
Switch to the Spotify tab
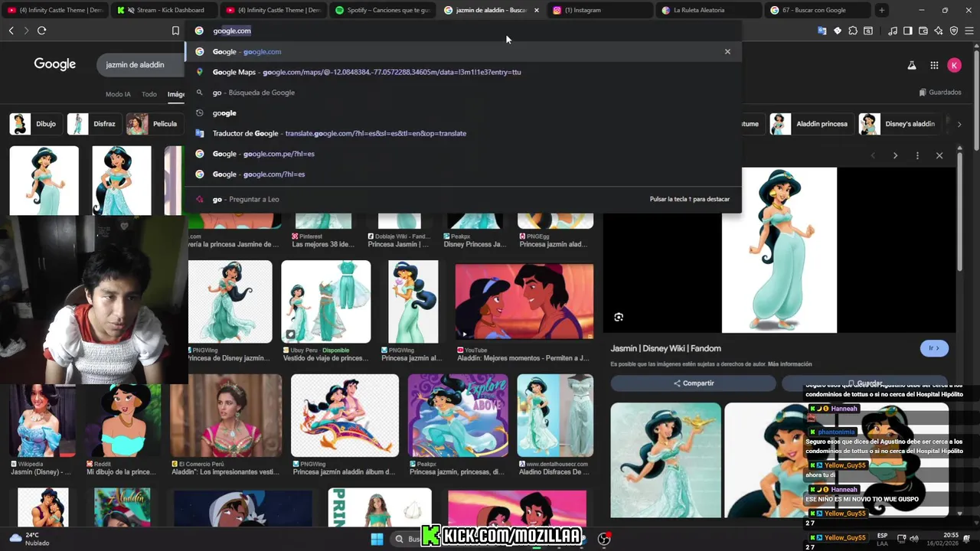(x=381, y=10)
